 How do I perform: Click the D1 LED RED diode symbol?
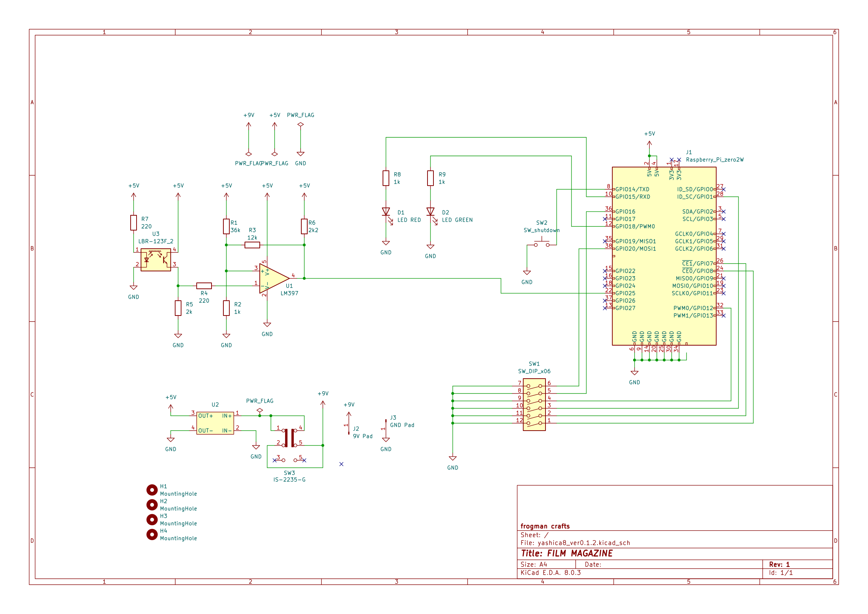tap(386, 212)
